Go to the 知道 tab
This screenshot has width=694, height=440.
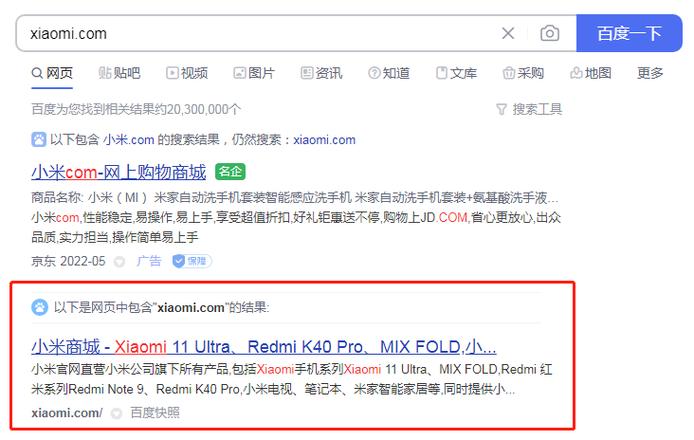tap(389, 73)
